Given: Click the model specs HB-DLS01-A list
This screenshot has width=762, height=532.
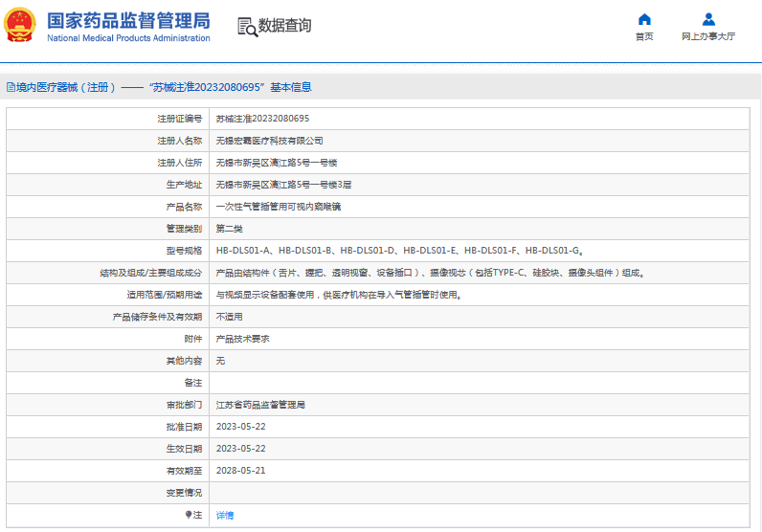Looking at the screenshot, I should [400, 251].
